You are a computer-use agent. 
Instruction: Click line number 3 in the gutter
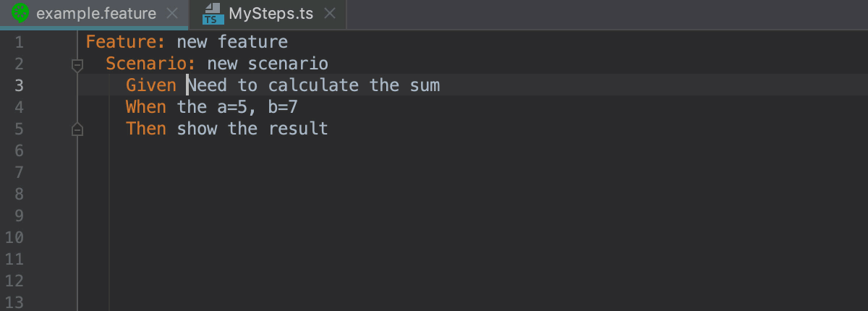(x=20, y=85)
